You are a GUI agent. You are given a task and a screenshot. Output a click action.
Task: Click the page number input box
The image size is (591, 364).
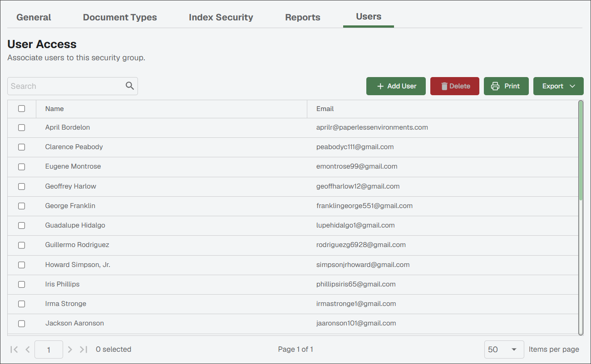(49, 349)
